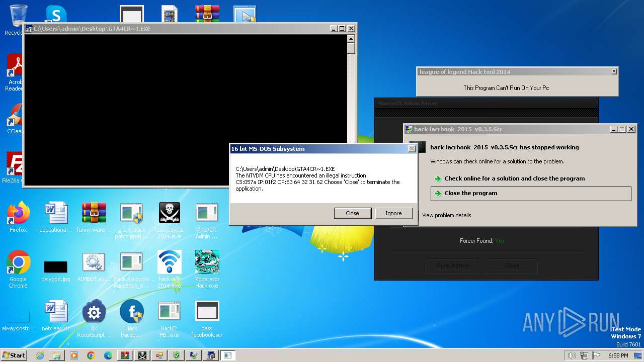Open the Firefox desktop shortcut

point(18,217)
